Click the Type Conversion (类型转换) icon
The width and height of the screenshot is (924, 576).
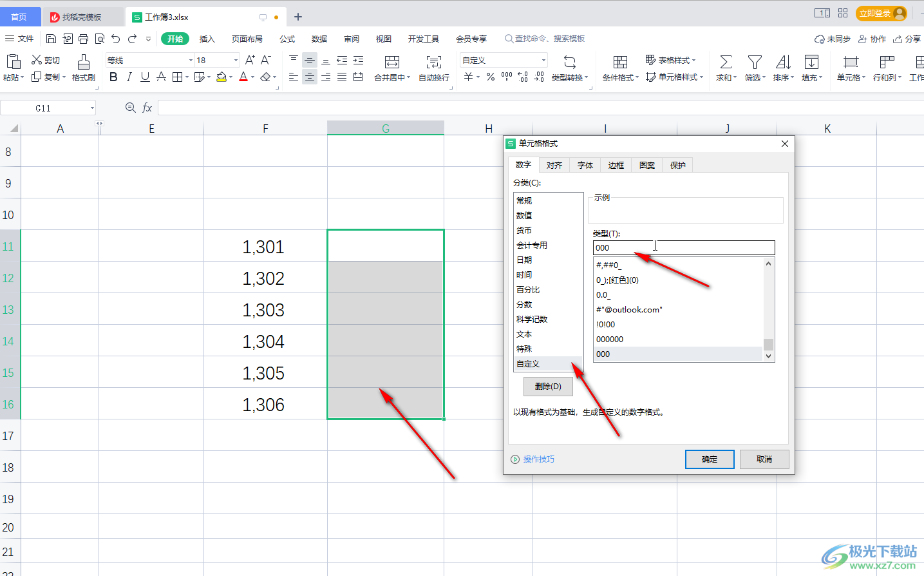tap(570, 62)
